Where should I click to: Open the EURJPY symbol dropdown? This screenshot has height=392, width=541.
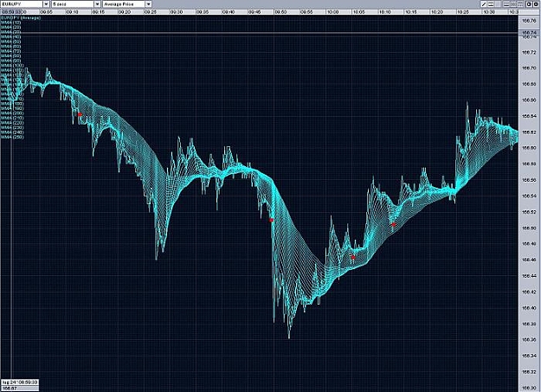click(x=46, y=4)
